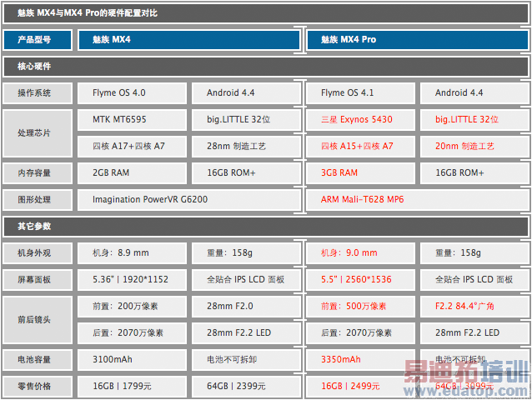
Task: Click the '操作系统' row label
Action: pyautogui.click(x=38, y=92)
